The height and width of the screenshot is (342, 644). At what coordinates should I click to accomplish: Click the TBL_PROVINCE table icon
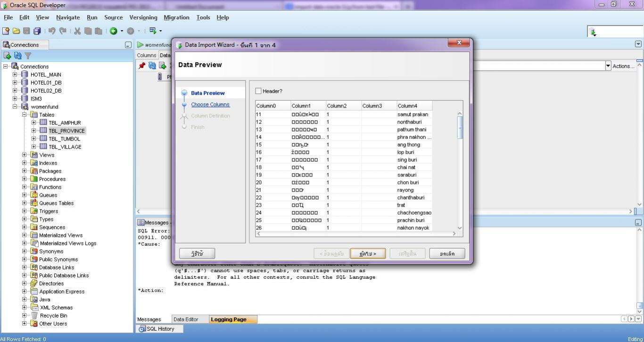pos(43,131)
